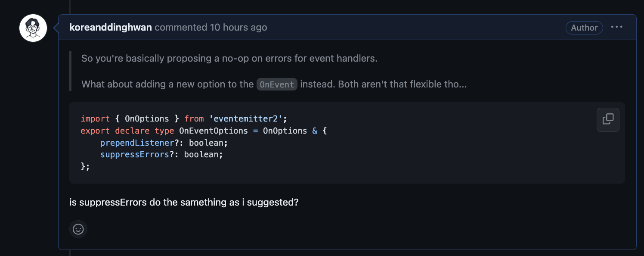Click the import keyword in the code

pos(95,118)
